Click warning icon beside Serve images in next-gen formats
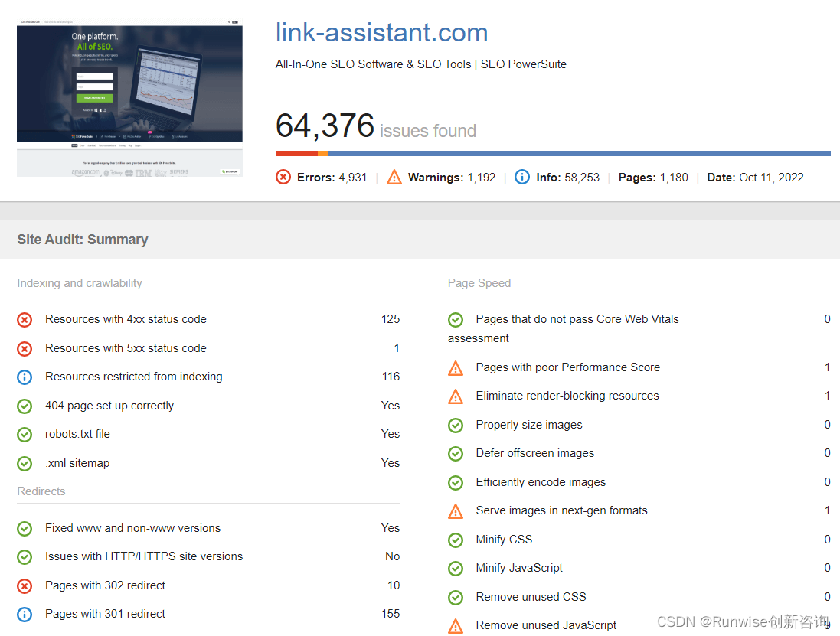The image size is (840, 636). tap(456, 511)
